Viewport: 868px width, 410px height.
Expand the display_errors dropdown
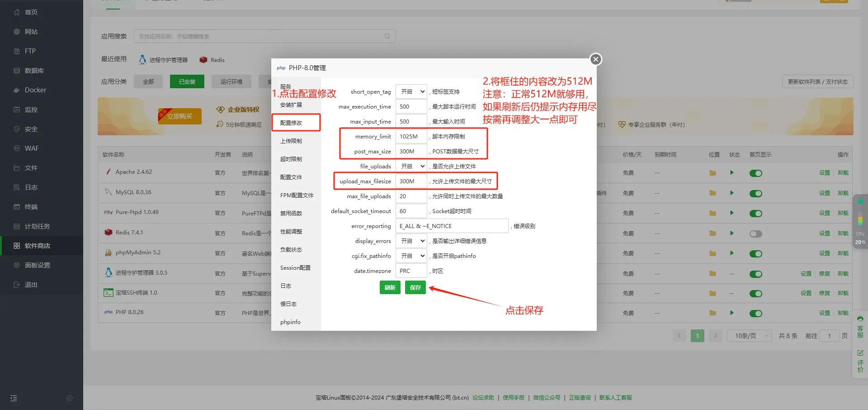point(411,241)
